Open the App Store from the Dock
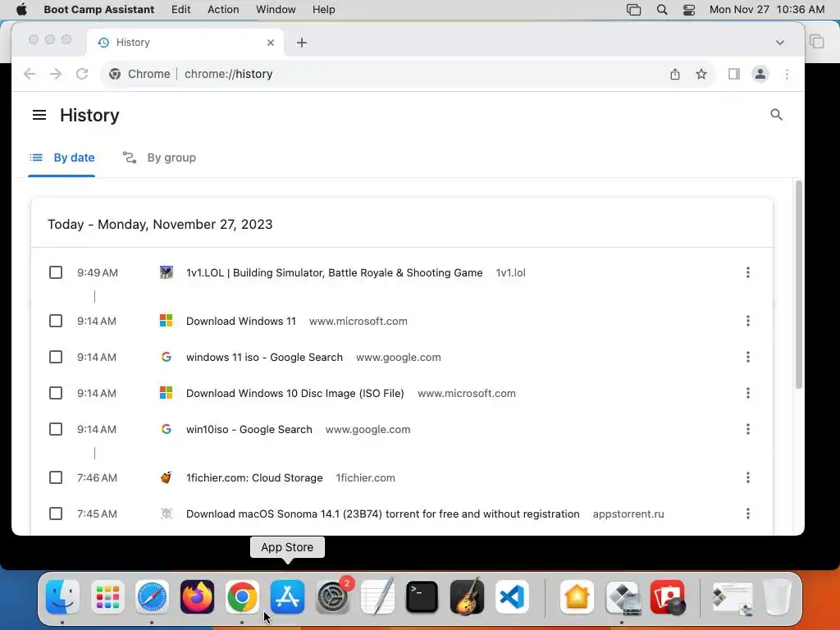 (287, 597)
